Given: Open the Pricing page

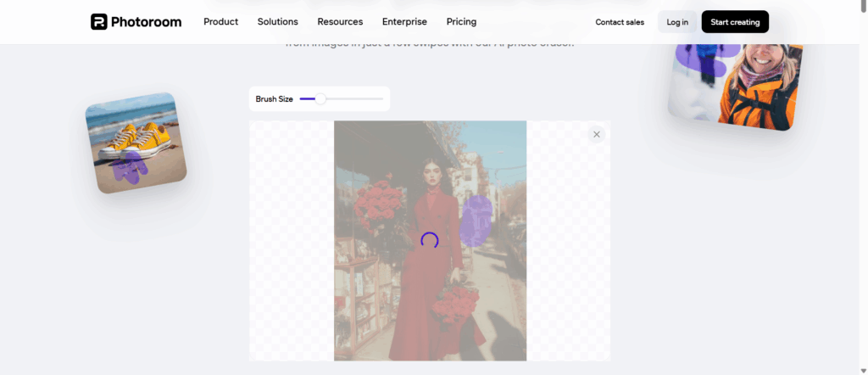Looking at the screenshot, I should [461, 22].
